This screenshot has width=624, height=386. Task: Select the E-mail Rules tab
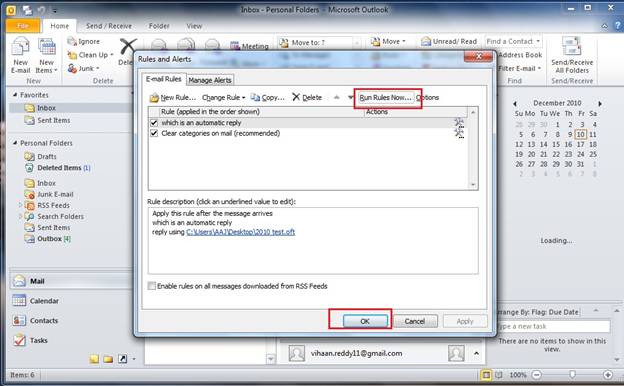coord(164,79)
